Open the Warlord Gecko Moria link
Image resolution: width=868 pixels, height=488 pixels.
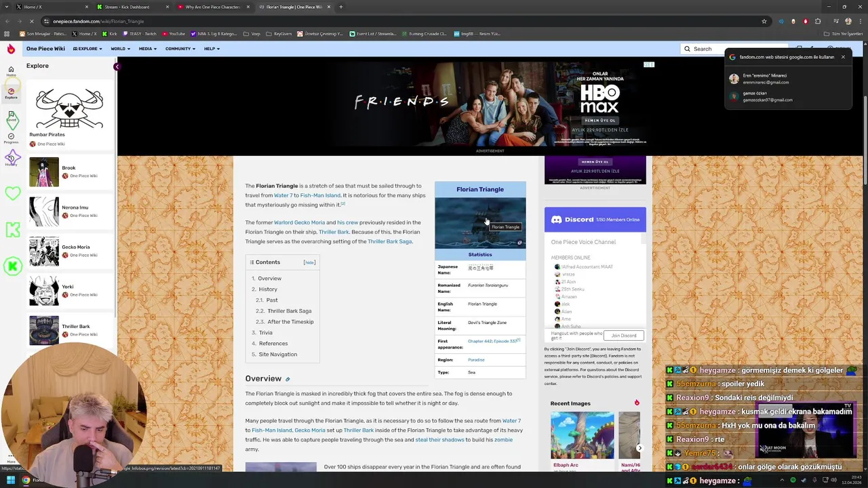[299, 222]
